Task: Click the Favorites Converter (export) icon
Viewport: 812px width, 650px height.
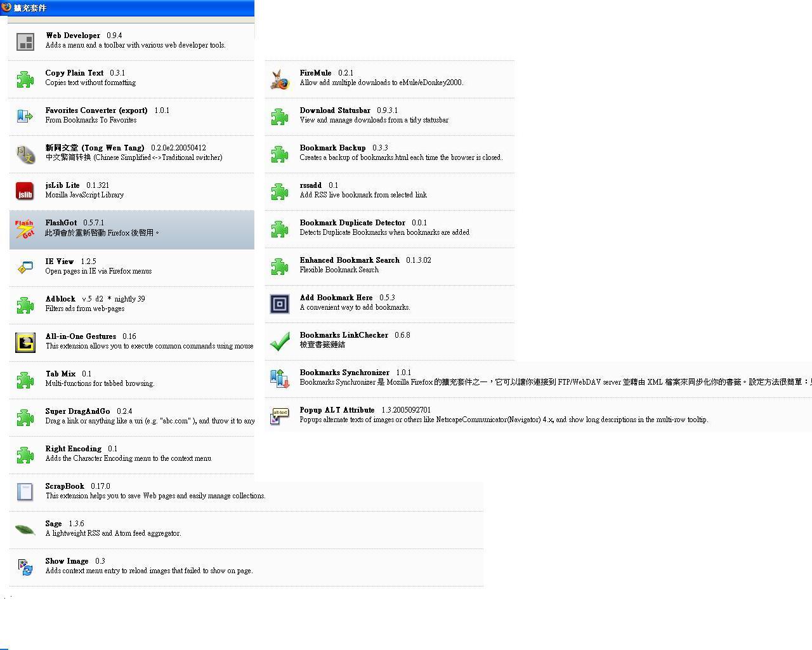Action: pyautogui.click(x=25, y=116)
